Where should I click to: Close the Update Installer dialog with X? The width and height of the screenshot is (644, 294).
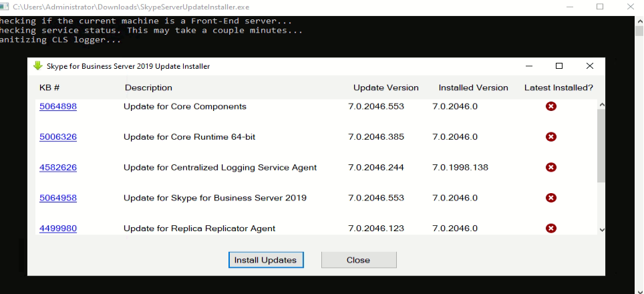tap(589, 66)
